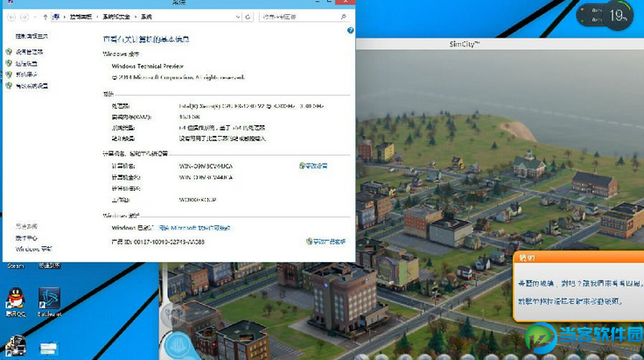Viewport: 644px width, 360px height.
Task: Open the Control Panel Home link in sidebar
Action: (x=31, y=36)
